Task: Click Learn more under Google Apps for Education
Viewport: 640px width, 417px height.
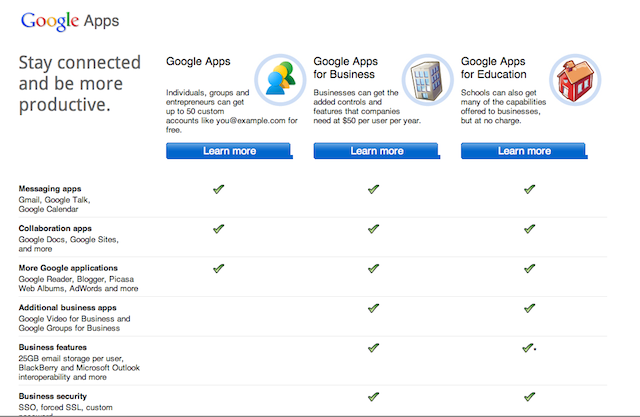Action: [x=524, y=151]
